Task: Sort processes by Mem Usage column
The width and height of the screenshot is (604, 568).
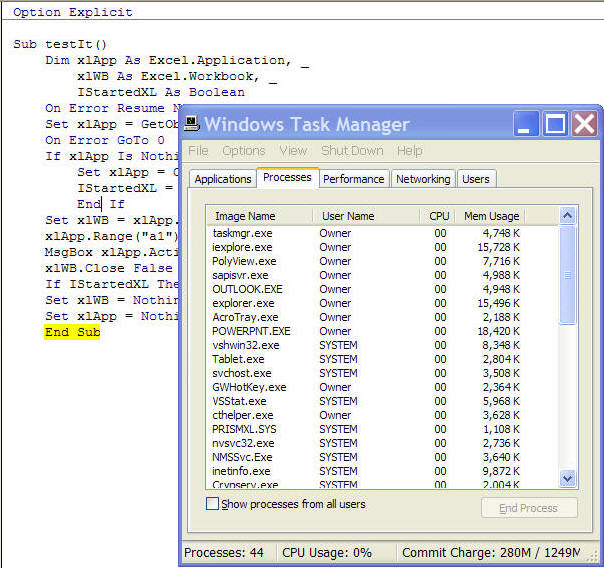Action: [x=490, y=216]
